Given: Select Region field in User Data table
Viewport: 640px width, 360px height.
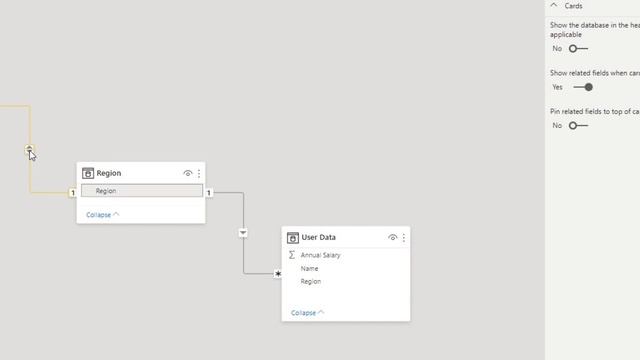Looking at the screenshot, I should point(311,282).
